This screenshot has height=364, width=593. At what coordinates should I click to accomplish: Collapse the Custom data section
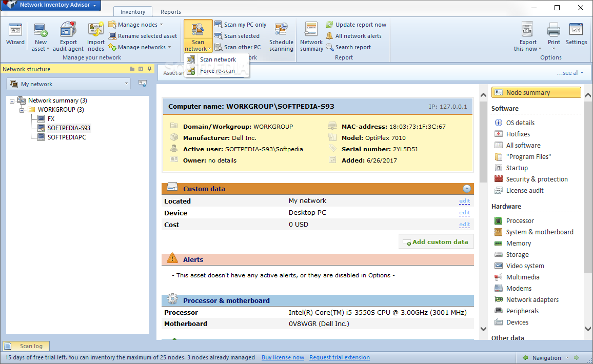coord(467,189)
